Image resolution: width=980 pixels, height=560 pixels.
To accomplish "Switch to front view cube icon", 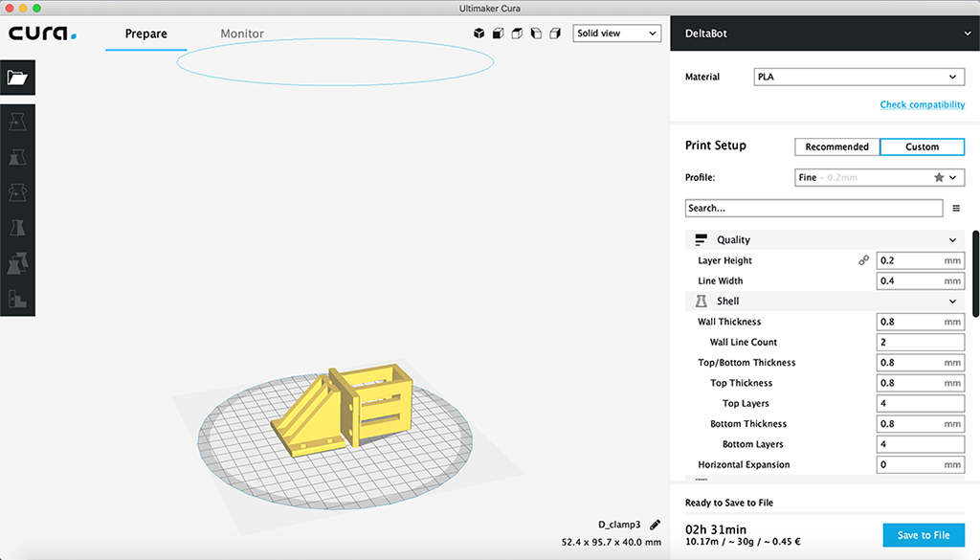I will (x=498, y=34).
